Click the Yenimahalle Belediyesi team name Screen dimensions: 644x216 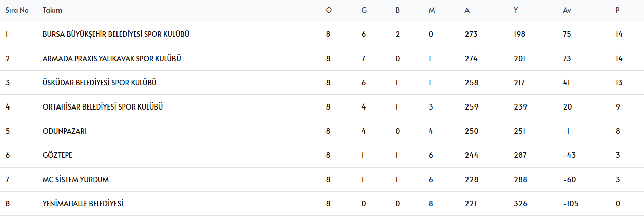coord(83,204)
